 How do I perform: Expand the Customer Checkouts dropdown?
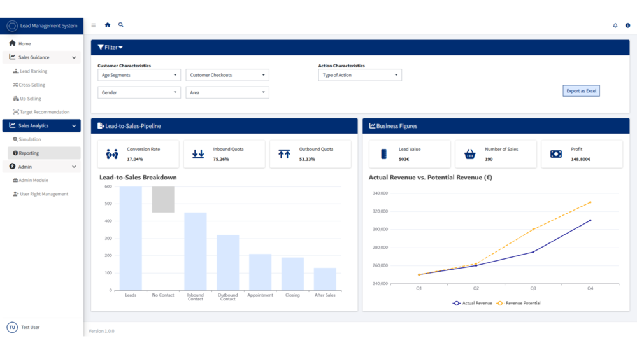tap(227, 75)
